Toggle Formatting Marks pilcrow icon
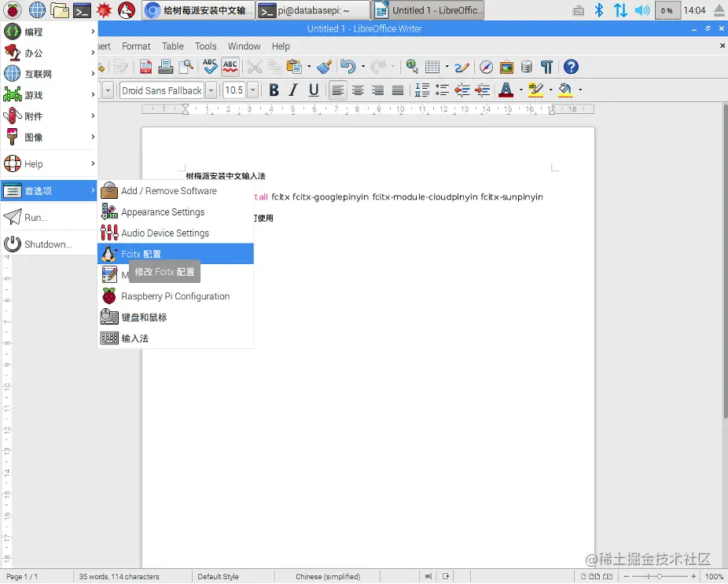 click(x=547, y=67)
